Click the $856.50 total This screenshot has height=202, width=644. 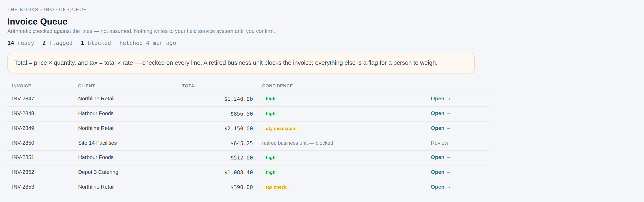(x=241, y=114)
